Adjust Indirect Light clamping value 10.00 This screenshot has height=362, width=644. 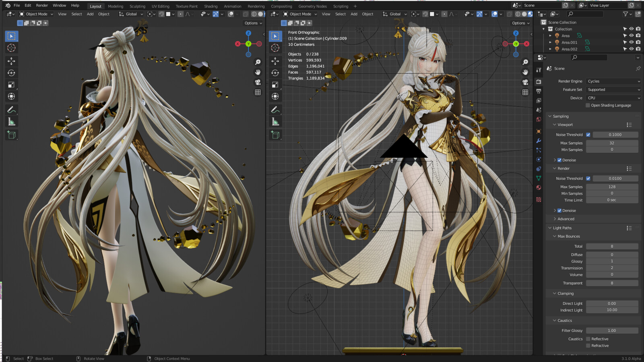coord(612,310)
